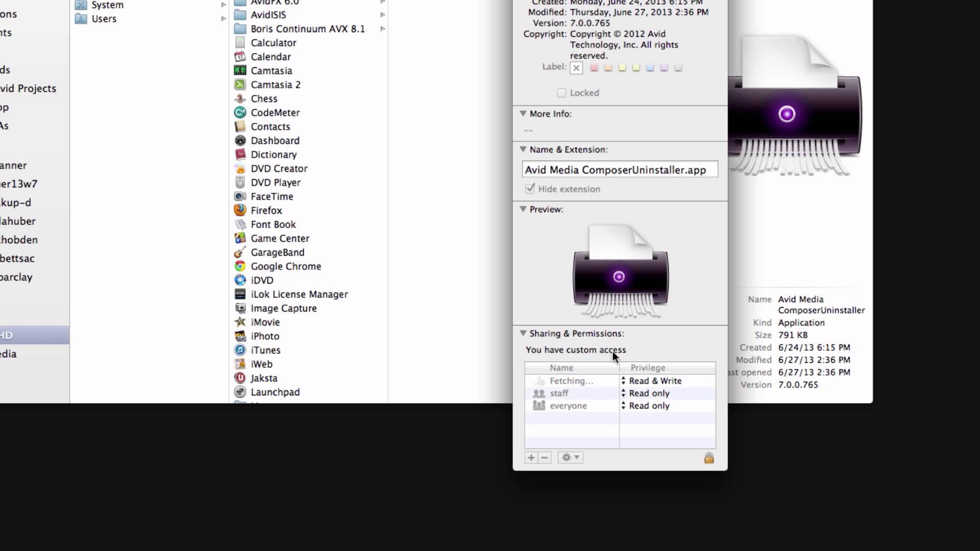
Task: Click the Name column header in permissions
Action: point(572,368)
